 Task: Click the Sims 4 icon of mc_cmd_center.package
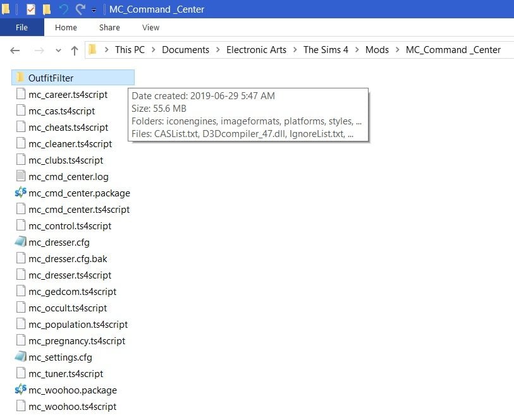point(21,192)
